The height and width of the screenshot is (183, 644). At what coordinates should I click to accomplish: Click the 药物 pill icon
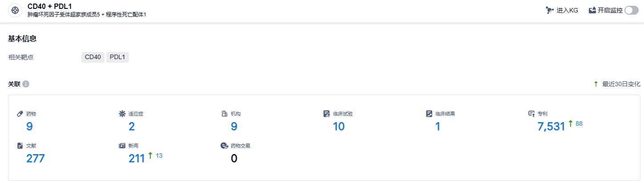tap(20, 114)
